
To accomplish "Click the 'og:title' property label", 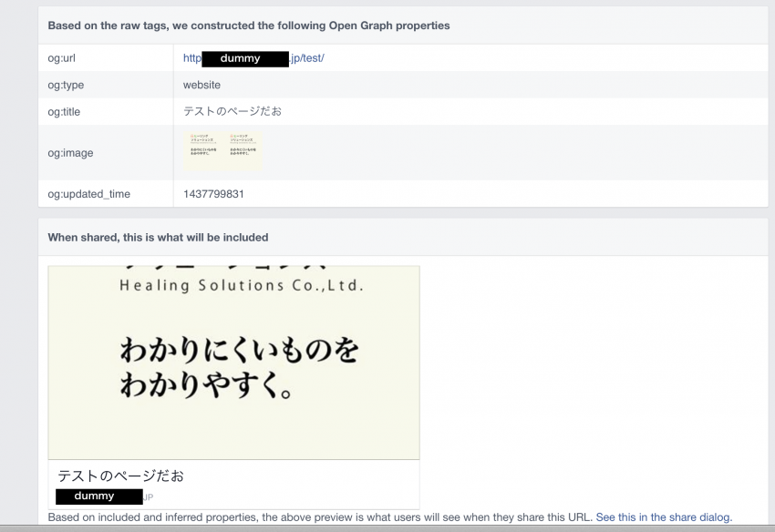I will 64,112.
